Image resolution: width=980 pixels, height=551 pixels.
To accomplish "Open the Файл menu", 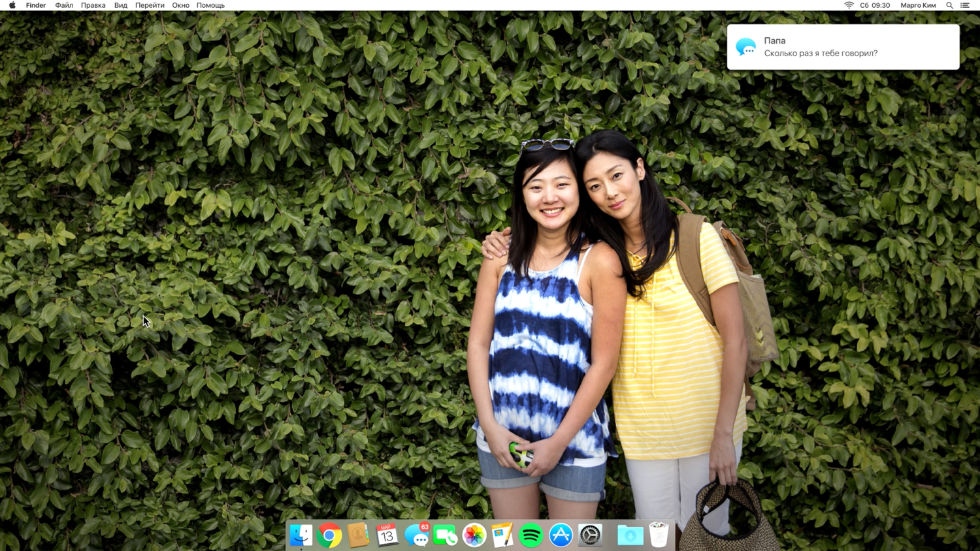I will point(64,5).
